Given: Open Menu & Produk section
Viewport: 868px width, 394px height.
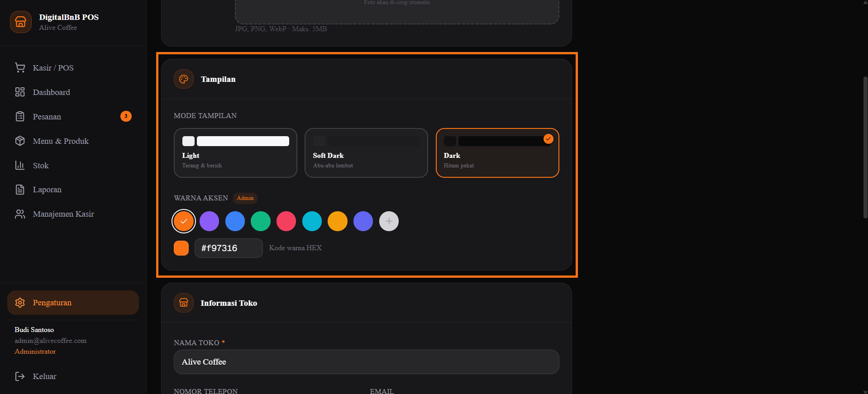Looking at the screenshot, I should pyautogui.click(x=73, y=141).
